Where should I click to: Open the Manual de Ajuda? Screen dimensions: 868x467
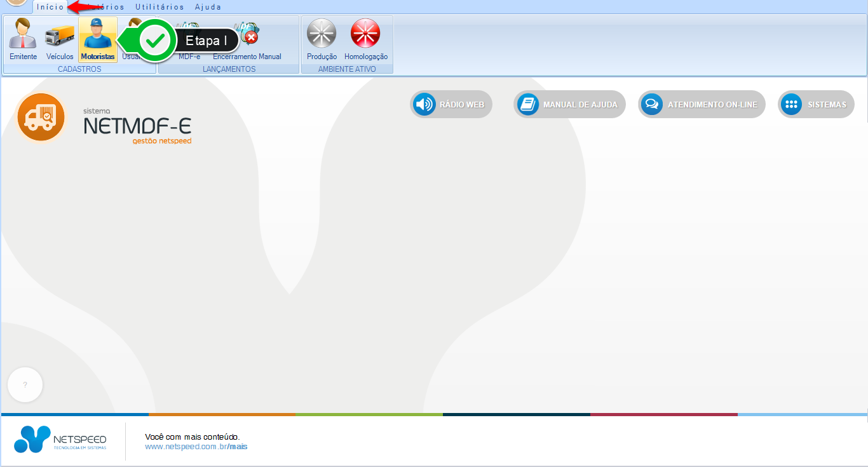[x=569, y=104]
